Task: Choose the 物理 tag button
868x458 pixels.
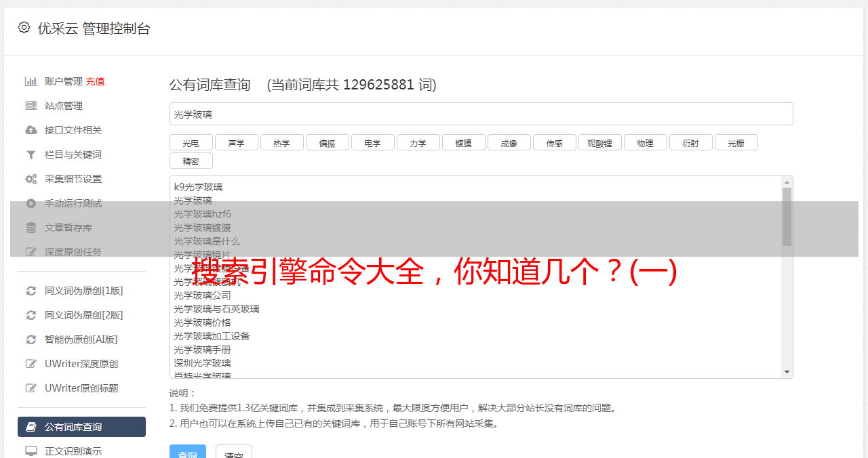Action: tap(645, 142)
